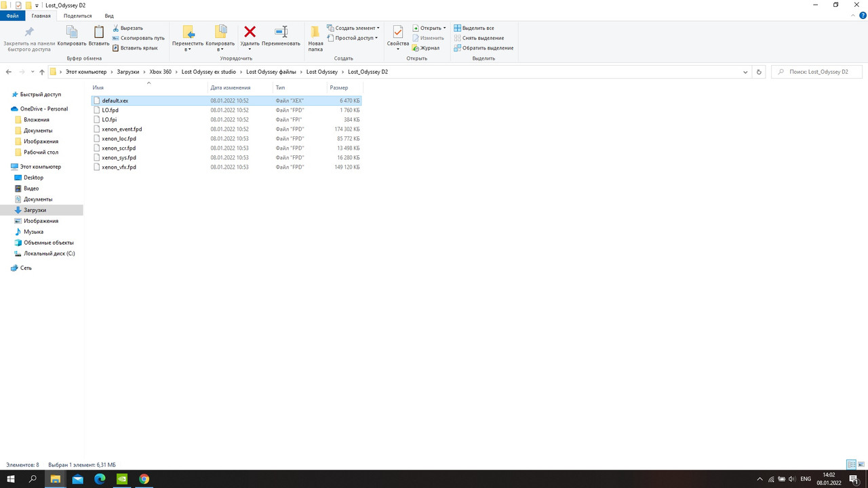Open Свойства properties button
Screen dimensions: 868x488
[398, 37]
